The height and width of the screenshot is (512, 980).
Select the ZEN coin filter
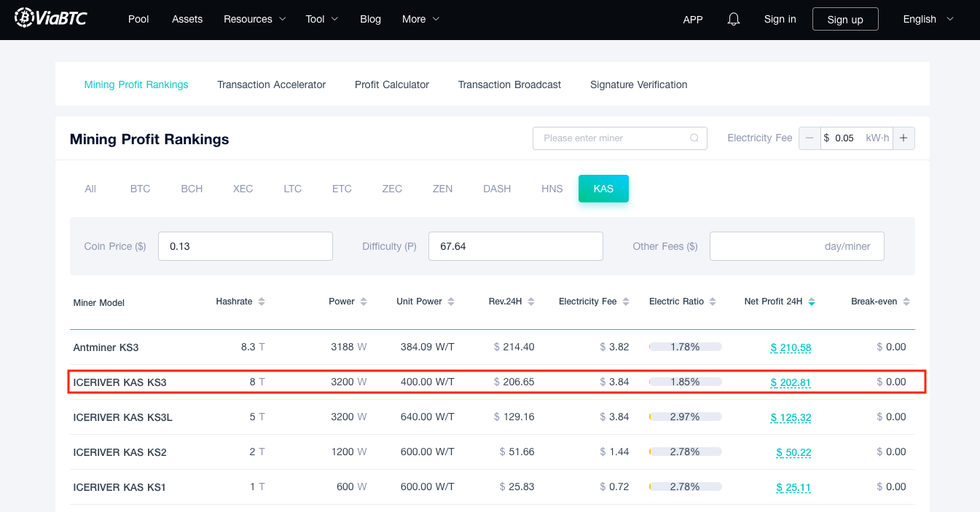click(x=442, y=189)
